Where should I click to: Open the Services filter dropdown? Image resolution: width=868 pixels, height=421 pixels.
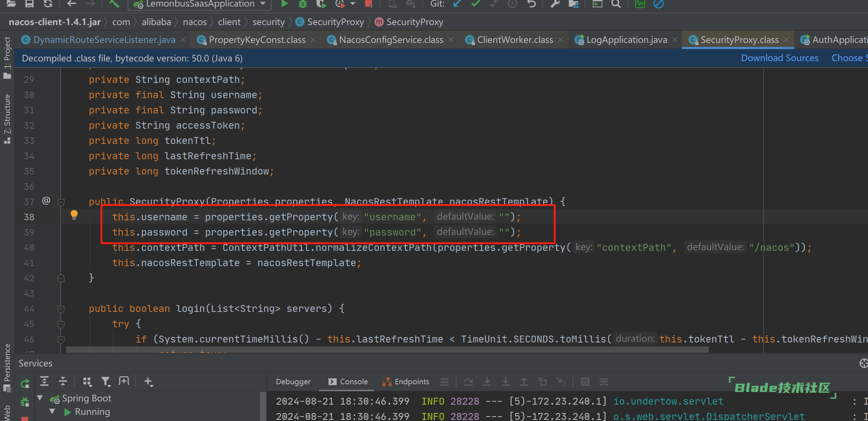pyautogui.click(x=106, y=381)
